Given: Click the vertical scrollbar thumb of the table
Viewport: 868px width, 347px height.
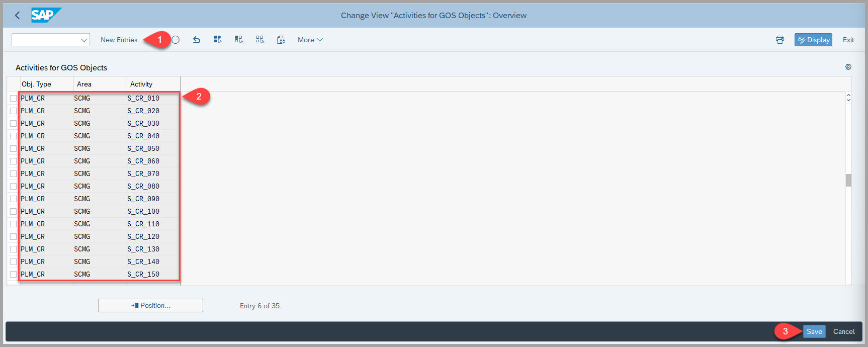Looking at the screenshot, I should pyautogui.click(x=848, y=180).
